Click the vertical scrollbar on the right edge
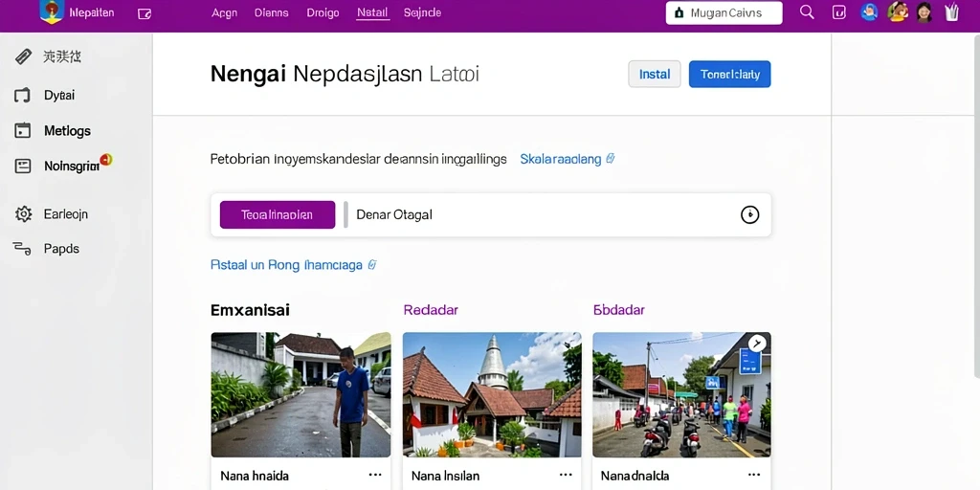This screenshot has width=980, height=490. pyautogui.click(x=977, y=207)
